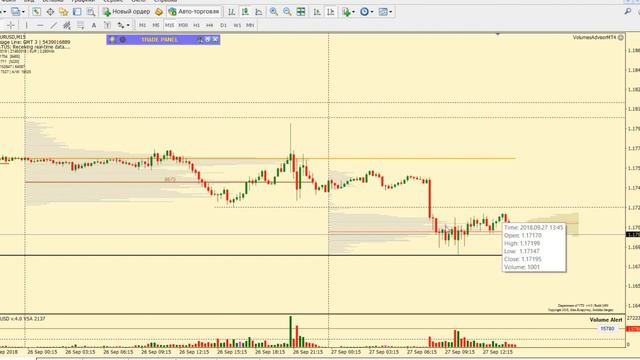
Task: Select the Vertical Line tool
Action: [27, 25]
